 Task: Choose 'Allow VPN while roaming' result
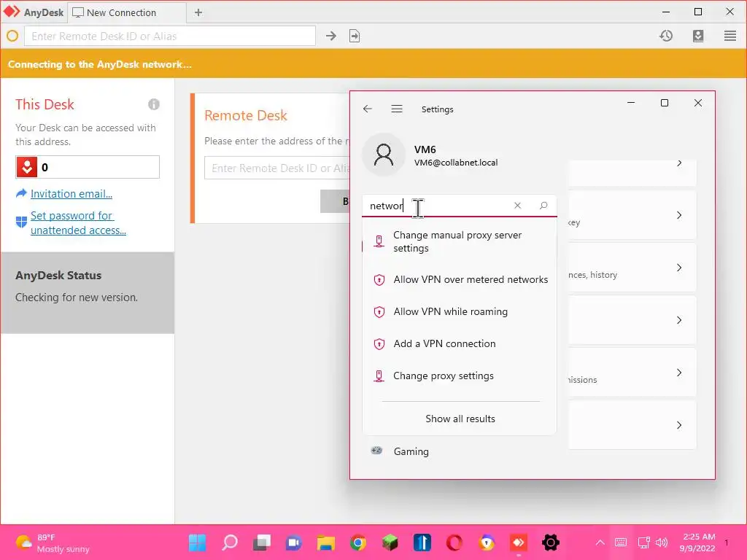[x=460, y=311]
